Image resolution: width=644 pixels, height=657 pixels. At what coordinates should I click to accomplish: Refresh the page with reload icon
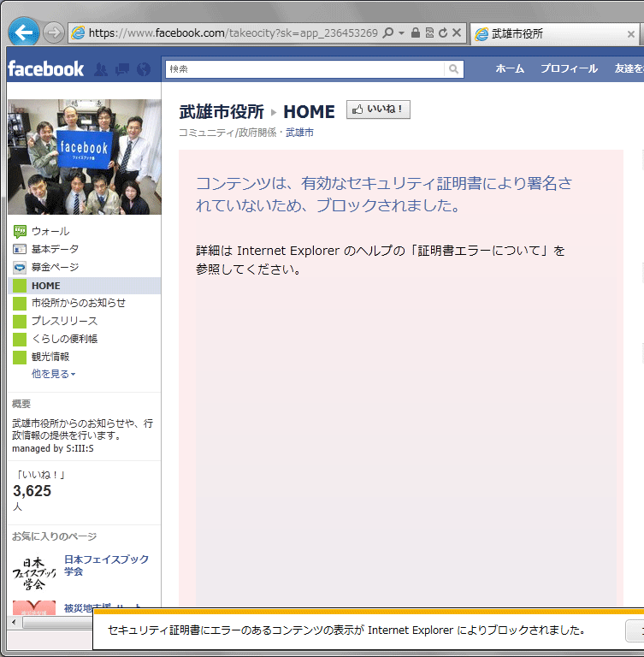(x=442, y=33)
